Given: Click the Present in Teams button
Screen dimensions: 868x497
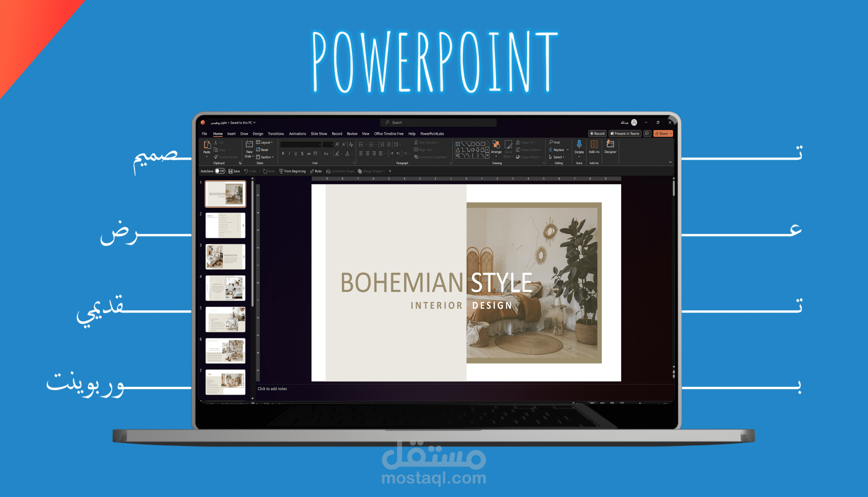Looking at the screenshot, I should point(625,134).
